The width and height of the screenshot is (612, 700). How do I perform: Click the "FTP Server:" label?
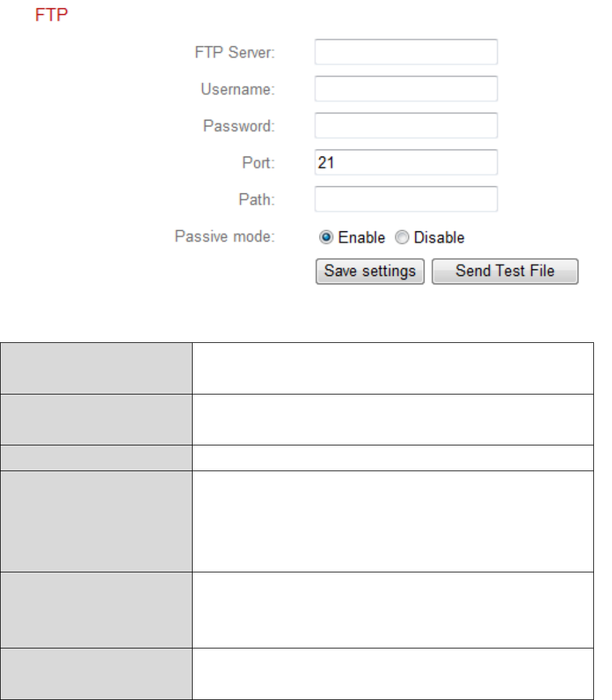click(x=238, y=53)
